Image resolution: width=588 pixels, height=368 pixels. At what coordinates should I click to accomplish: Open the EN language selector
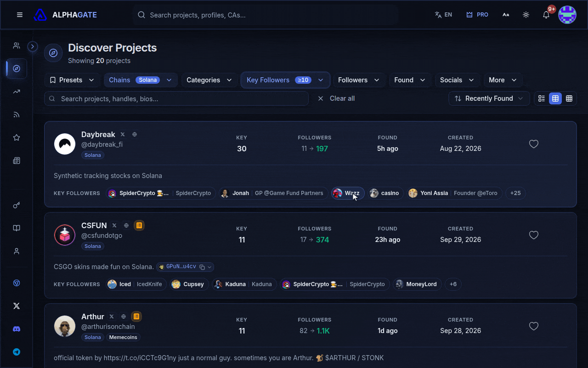pyautogui.click(x=443, y=15)
